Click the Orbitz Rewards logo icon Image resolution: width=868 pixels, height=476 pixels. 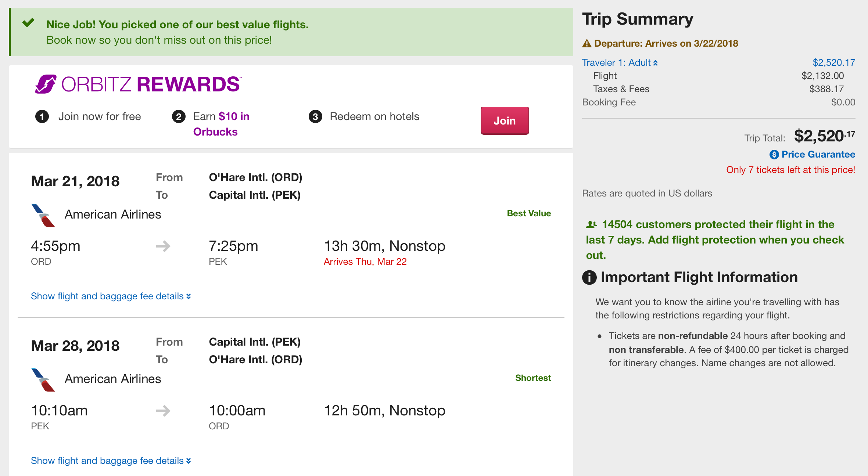(46, 84)
